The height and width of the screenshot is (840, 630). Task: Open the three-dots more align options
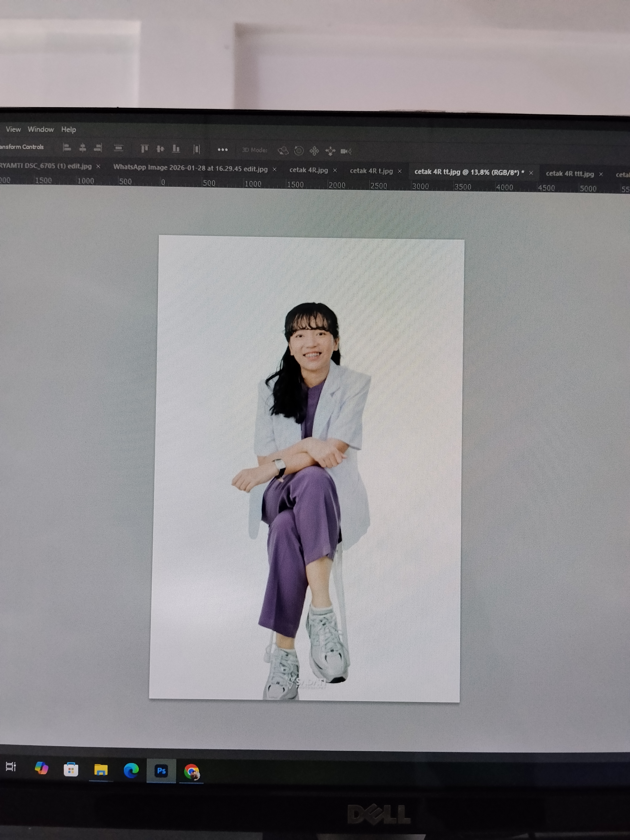point(223,150)
